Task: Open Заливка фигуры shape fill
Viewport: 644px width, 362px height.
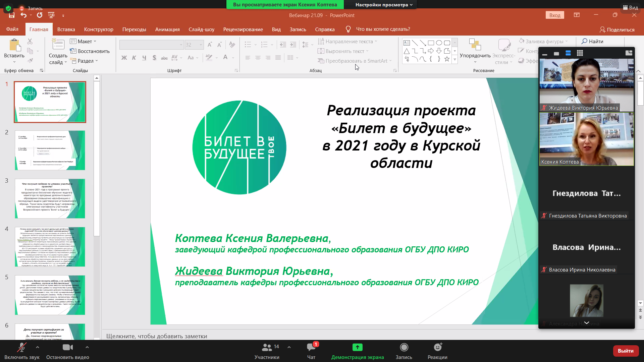Action: 543,41
